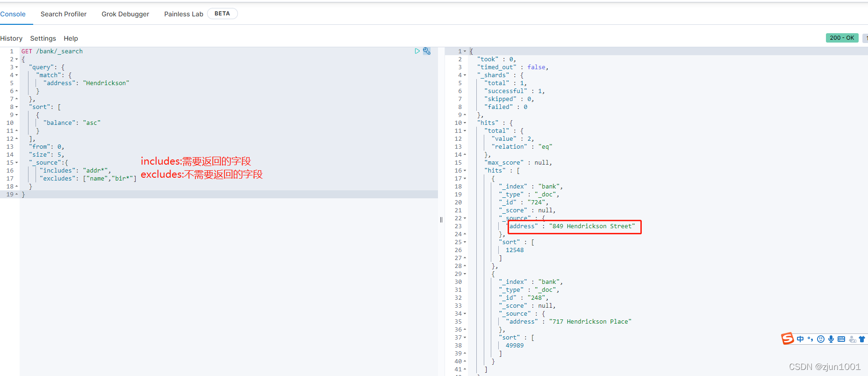Click "successful" : 1 in the response
868x376 pixels.
(x=515, y=91)
